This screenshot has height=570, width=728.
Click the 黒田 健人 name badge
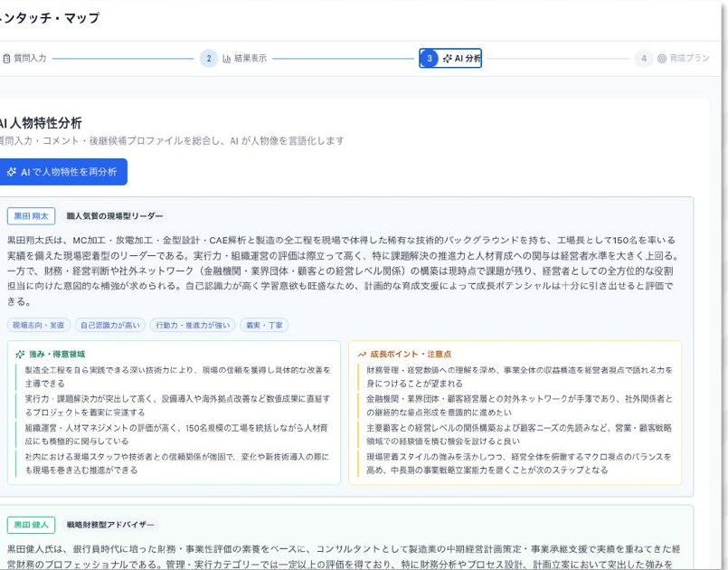(31, 525)
